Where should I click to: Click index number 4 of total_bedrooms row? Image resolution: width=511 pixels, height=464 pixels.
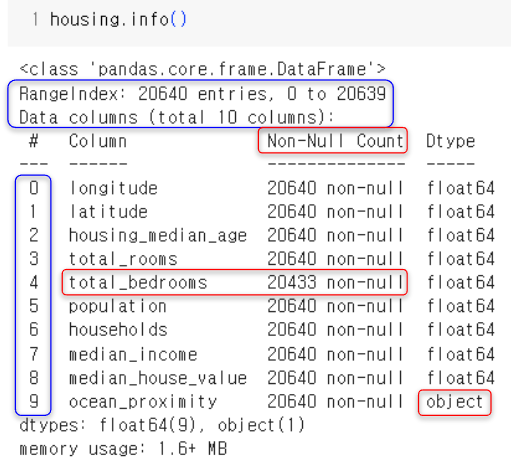pos(34,282)
